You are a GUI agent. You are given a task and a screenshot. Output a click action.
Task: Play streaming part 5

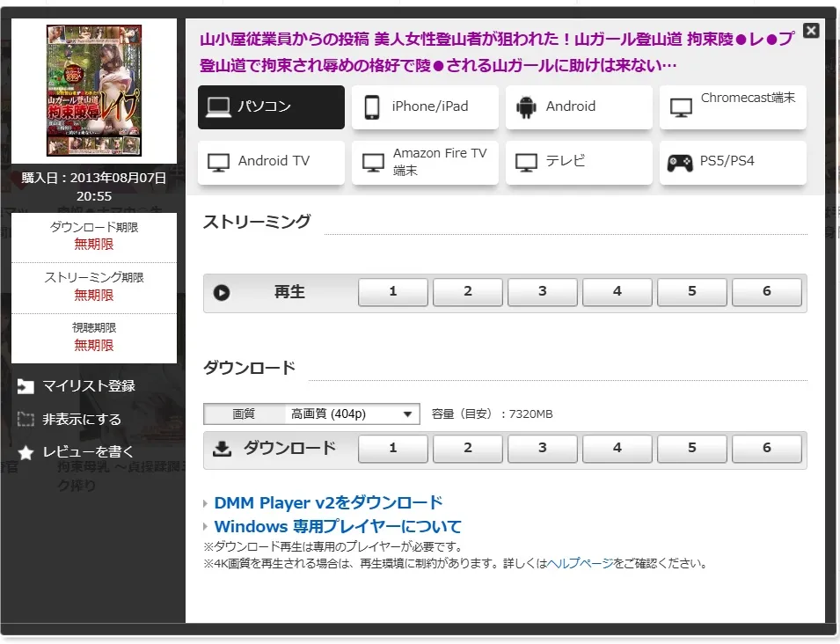[x=692, y=292]
